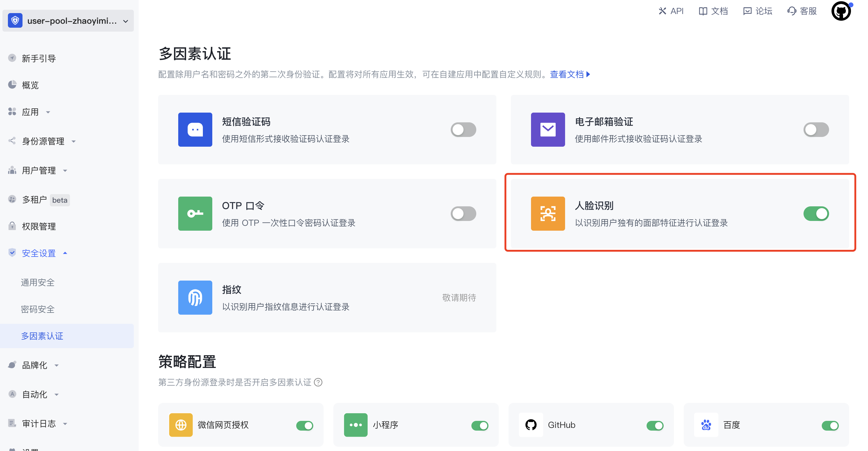Open 密码安全 in the sidebar
Image resolution: width=868 pixels, height=451 pixels.
(x=38, y=309)
